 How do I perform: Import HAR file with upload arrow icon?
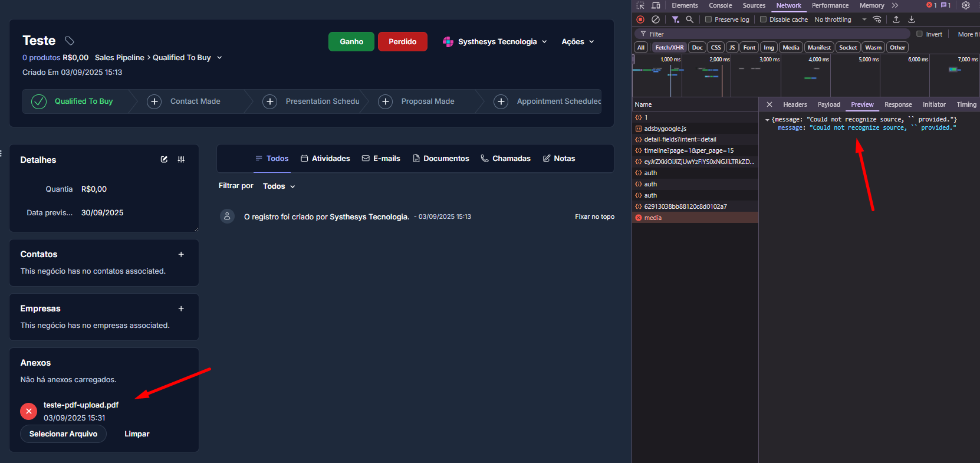coord(896,19)
